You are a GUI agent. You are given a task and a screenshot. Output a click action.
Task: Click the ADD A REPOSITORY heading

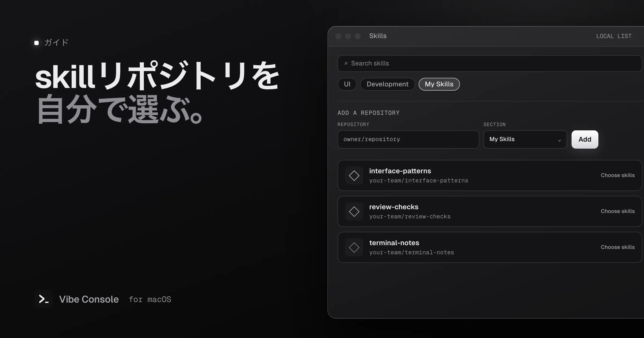click(368, 113)
